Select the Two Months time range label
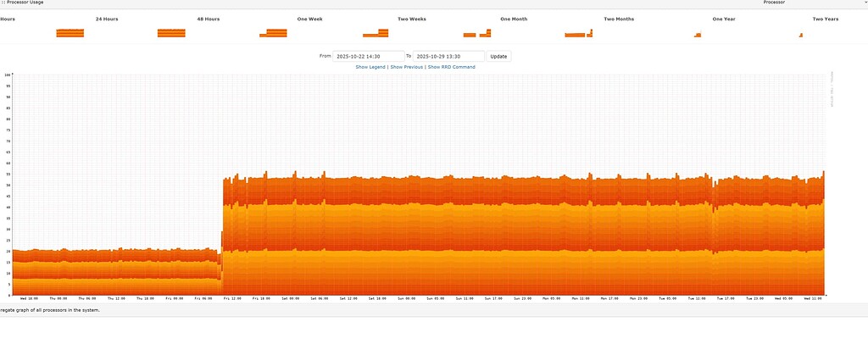Viewport: 868px width, 338px height. pos(619,19)
